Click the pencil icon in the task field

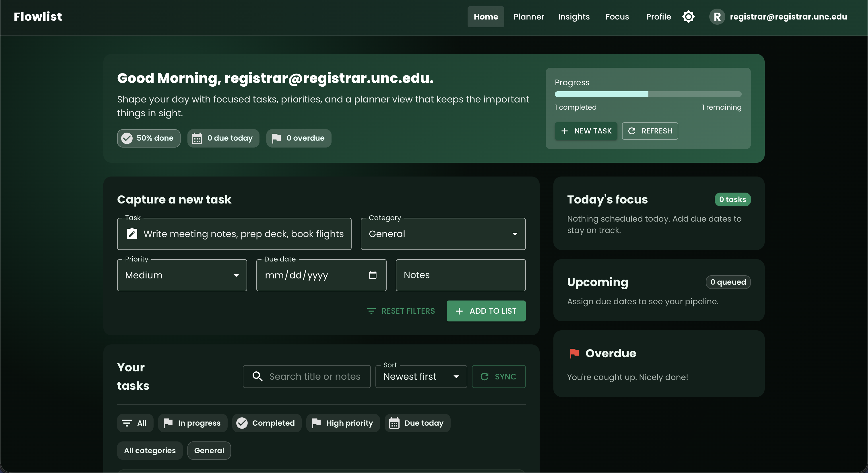132,234
